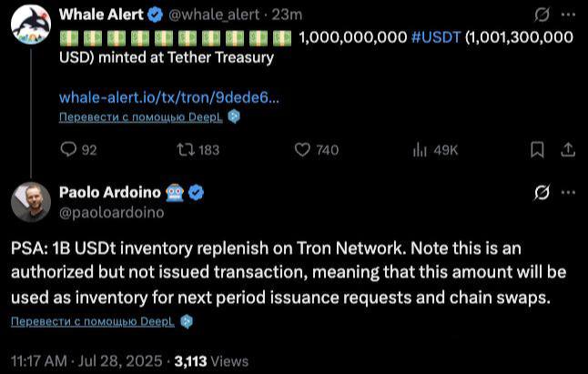
Task: Share the Whale Alert tweet
Action: click(x=568, y=150)
